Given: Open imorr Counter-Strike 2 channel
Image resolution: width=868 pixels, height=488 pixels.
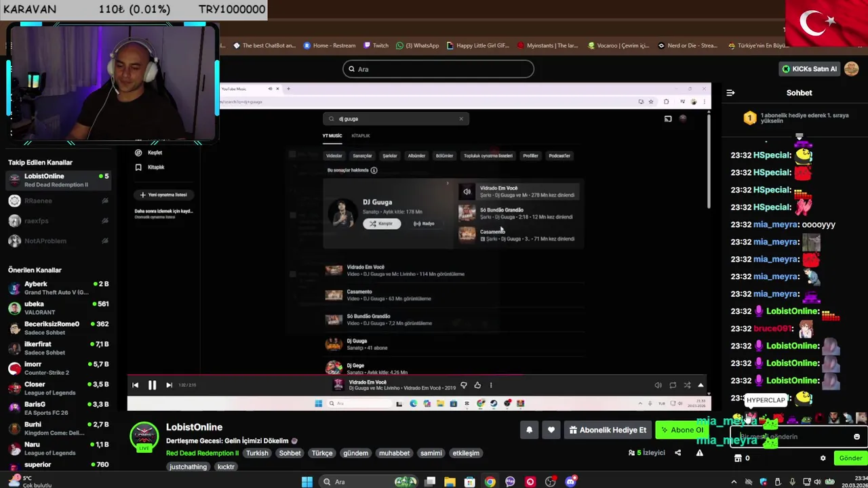Looking at the screenshot, I should (58, 368).
